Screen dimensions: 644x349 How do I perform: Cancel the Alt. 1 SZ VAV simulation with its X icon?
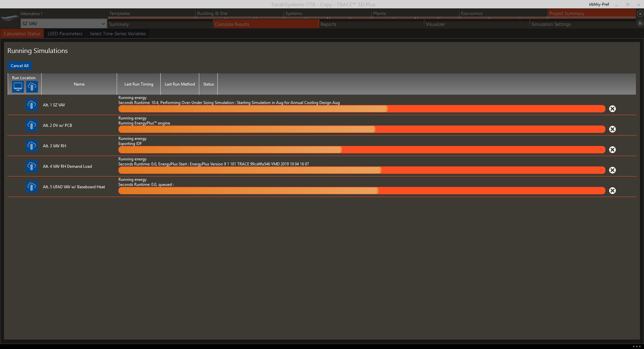point(612,109)
